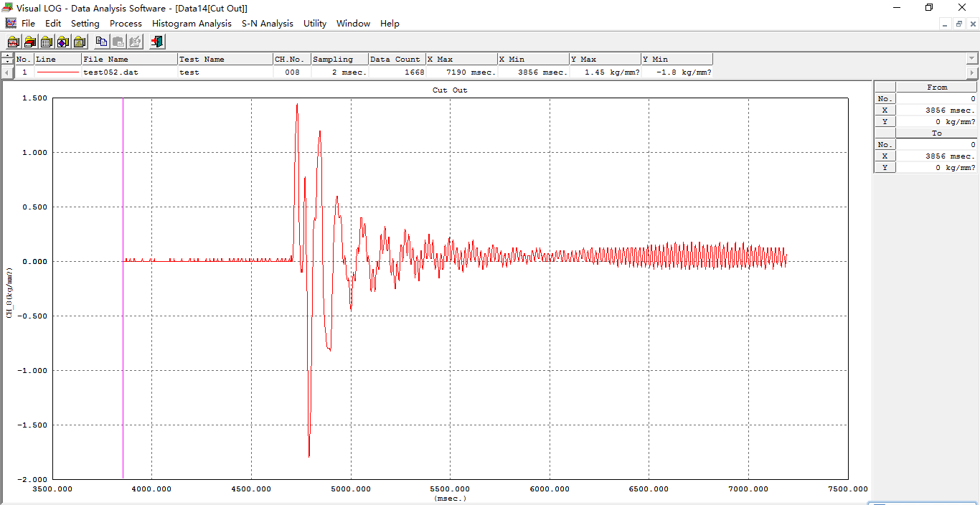Open the Histogram Analysis menu
Image resolution: width=980 pixels, height=505 pixels.
tap(192, 24)
